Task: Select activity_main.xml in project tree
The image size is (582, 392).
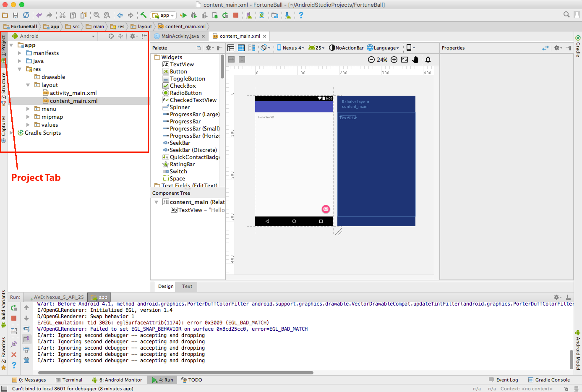Action: point(73,93)
